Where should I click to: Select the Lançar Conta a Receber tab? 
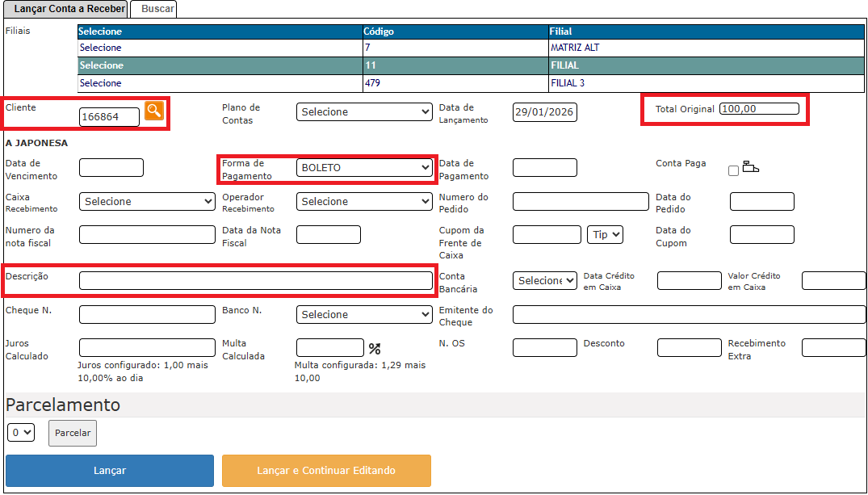coord(65,9)
